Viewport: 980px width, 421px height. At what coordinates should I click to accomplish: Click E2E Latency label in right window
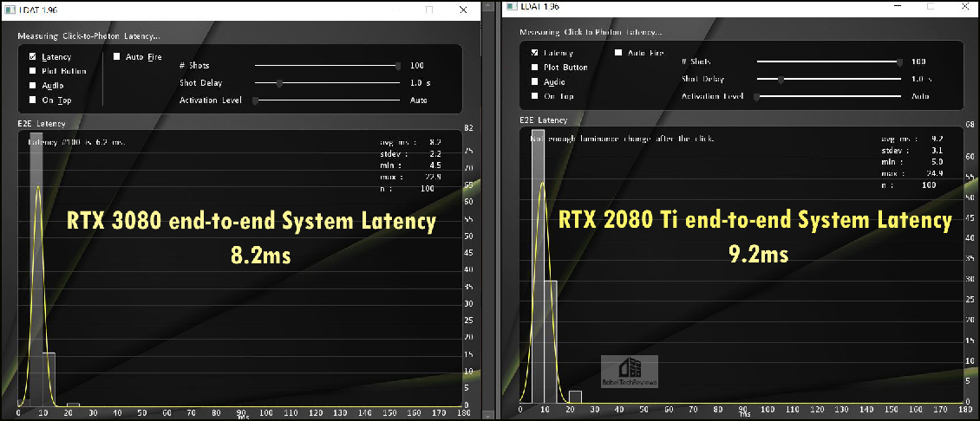tap(544, 120)
